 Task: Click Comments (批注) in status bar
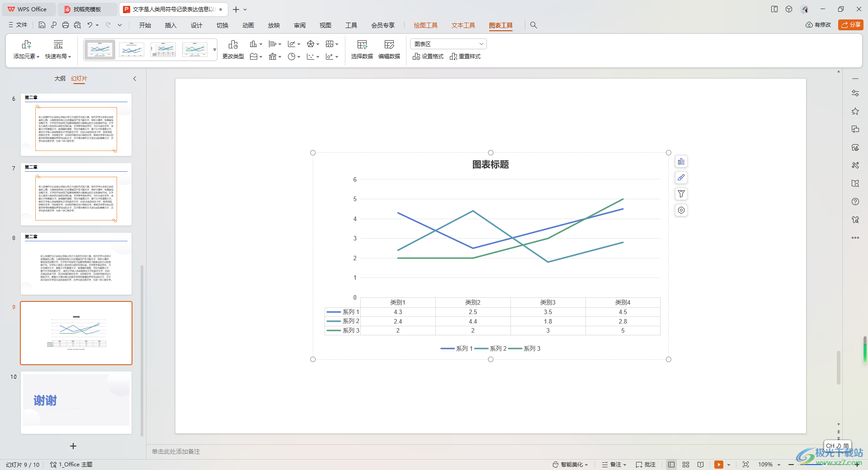(x=646, y=465)
